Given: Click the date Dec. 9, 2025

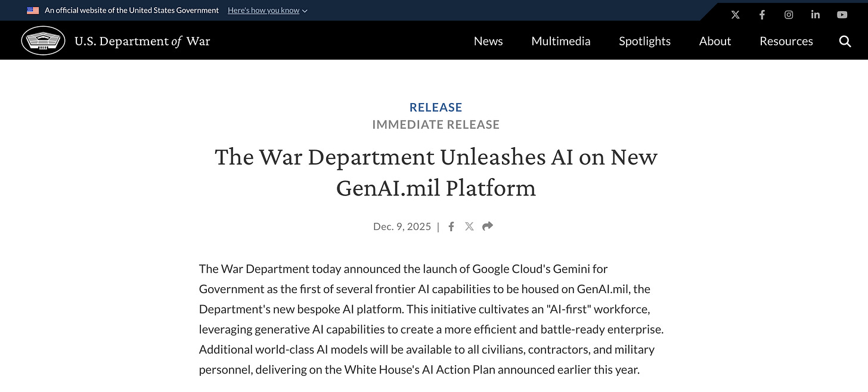Looking at the screenshot, I should (402, 226).
